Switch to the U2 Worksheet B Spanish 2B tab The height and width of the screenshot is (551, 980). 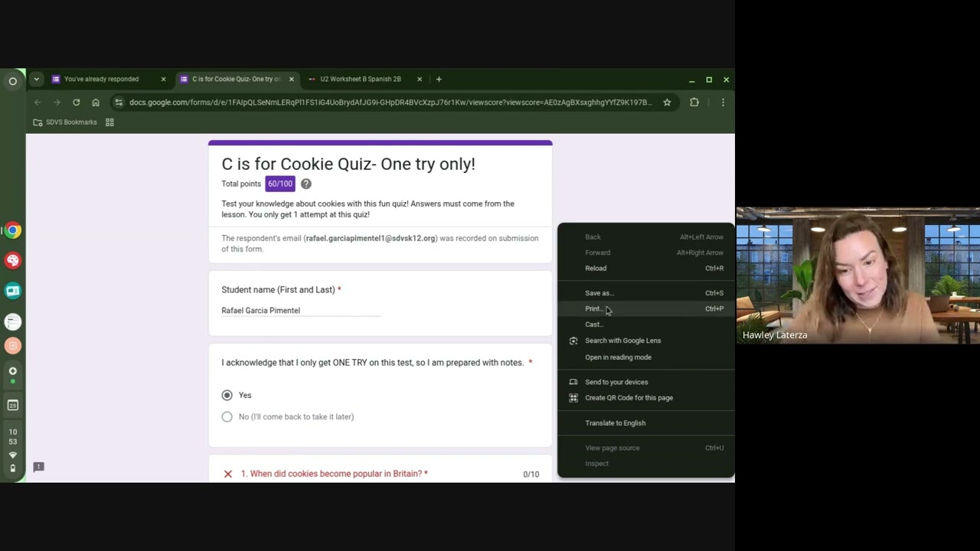point(360,79)
